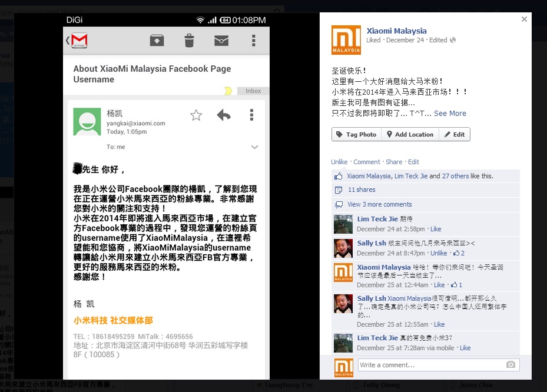Screen dimensions: 547x392
Task: Click the 'December 24 at 8:47pm' timestamp
Action: tap(391, 253)
